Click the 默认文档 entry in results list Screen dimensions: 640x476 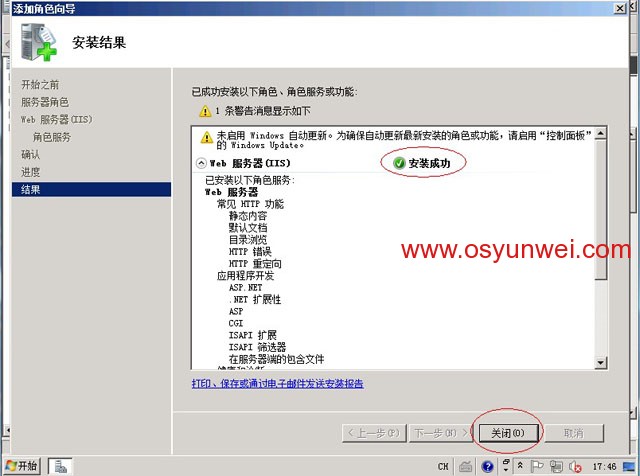[248, 227]
